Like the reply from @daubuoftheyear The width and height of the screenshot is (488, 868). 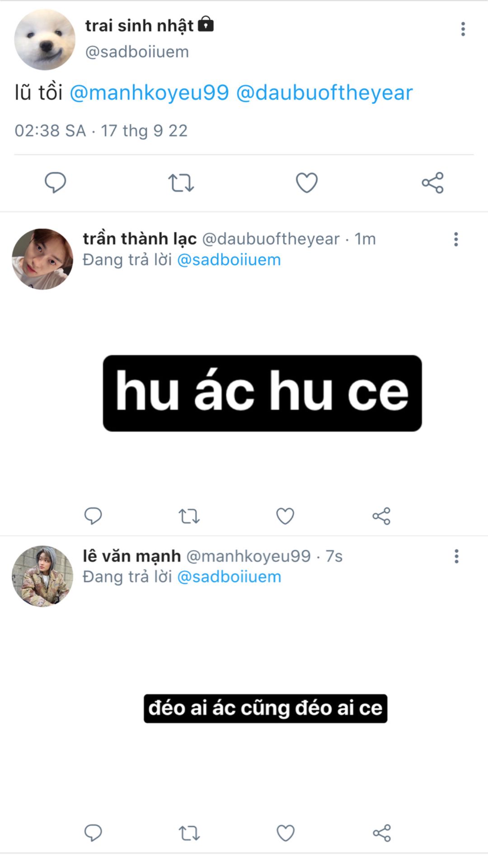pyautogui.click(x=285, y=516)
